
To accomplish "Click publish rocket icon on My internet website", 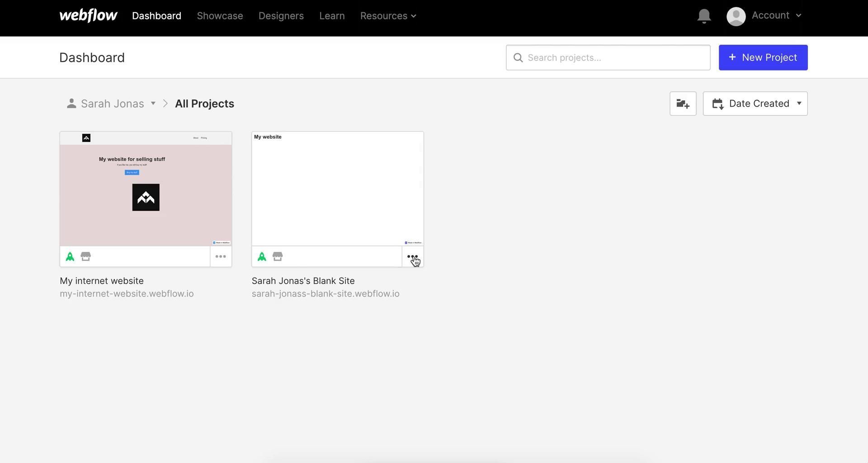I will [x=70, y=257].
